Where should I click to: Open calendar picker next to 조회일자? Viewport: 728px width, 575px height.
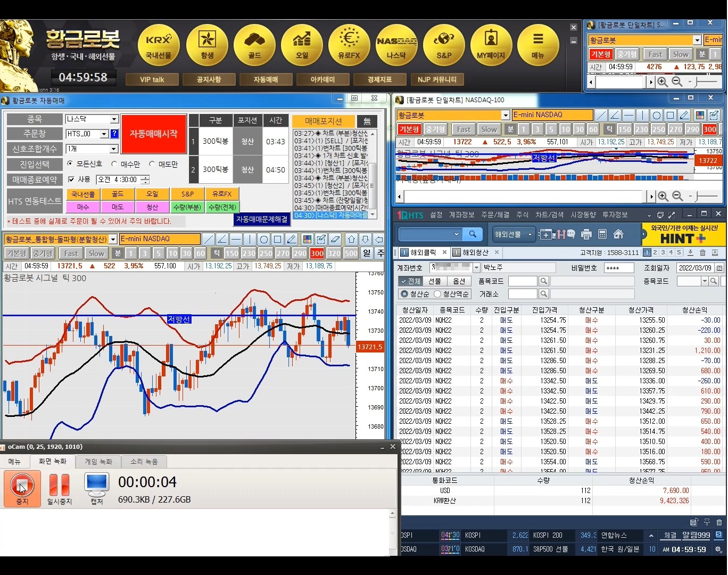point(719,268)
